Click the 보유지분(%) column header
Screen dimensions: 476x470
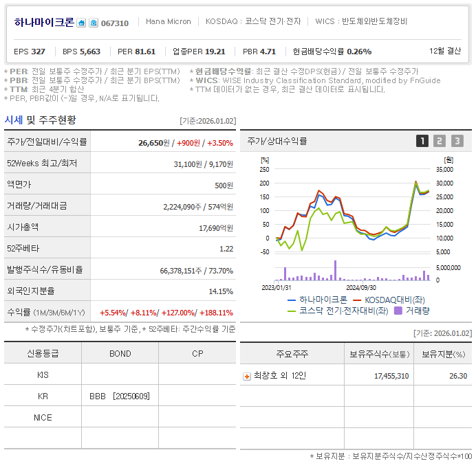point(443,354)
